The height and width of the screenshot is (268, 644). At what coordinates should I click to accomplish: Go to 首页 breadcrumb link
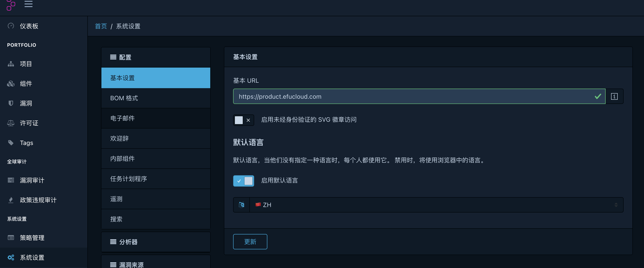tap(101, 26)
